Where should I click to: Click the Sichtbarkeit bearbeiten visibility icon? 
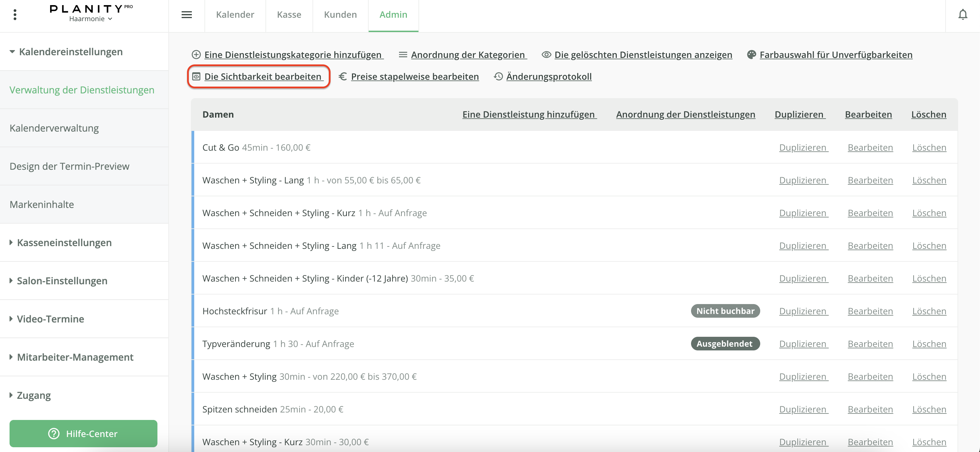click(196, 76)
